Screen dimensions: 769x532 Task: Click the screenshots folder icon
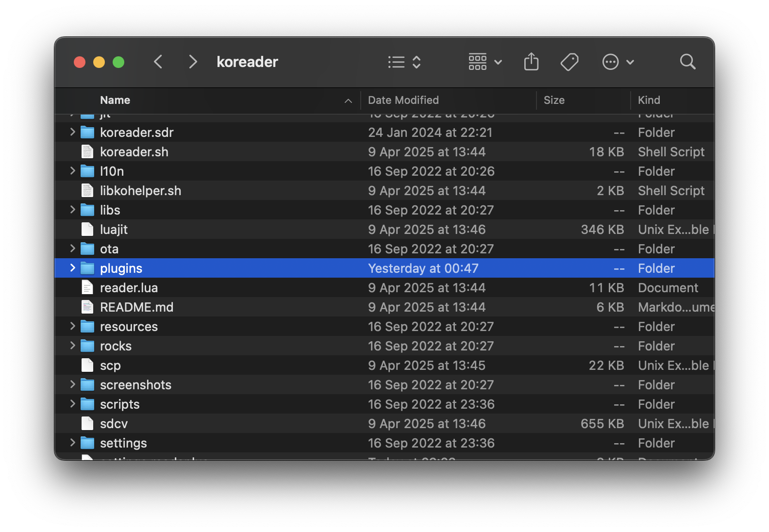(x=87, y=384)
